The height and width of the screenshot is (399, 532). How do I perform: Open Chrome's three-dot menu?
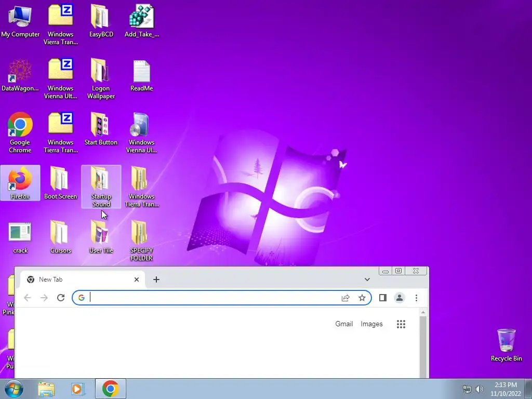pyautogui.click(x=416, y=298)
